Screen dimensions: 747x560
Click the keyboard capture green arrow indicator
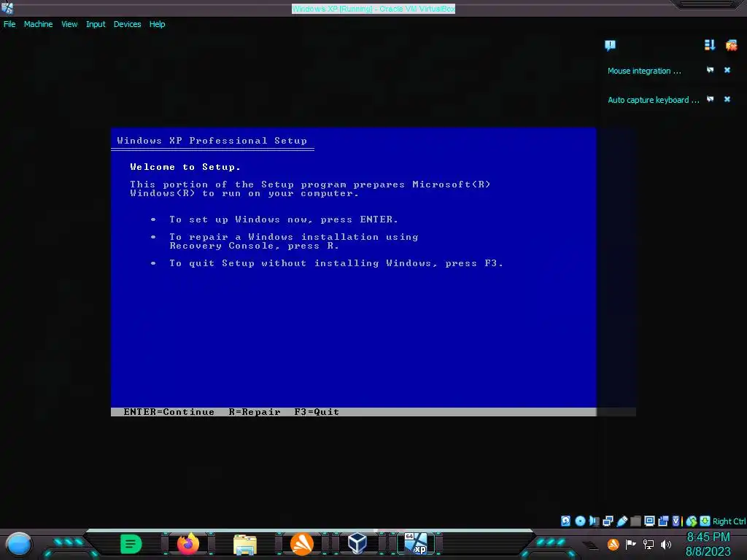(705, 521)
